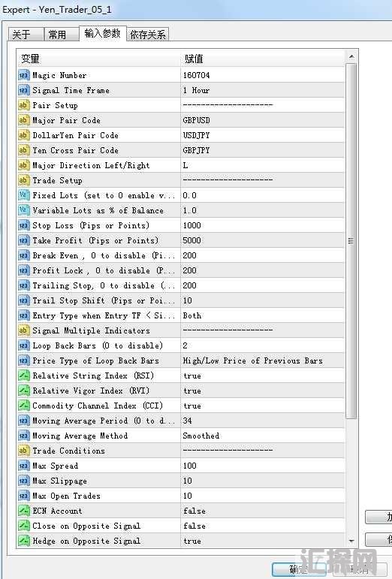Screen dimensions: 392x579
Task: Click the icon beside DollarYen Pair Code
Action: click(23, 135)
